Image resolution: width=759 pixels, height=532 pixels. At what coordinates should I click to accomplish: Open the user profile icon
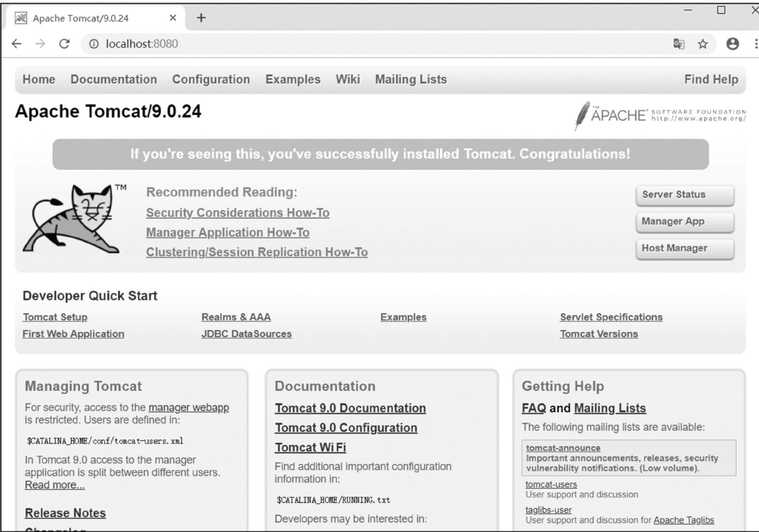click(733, 44)
